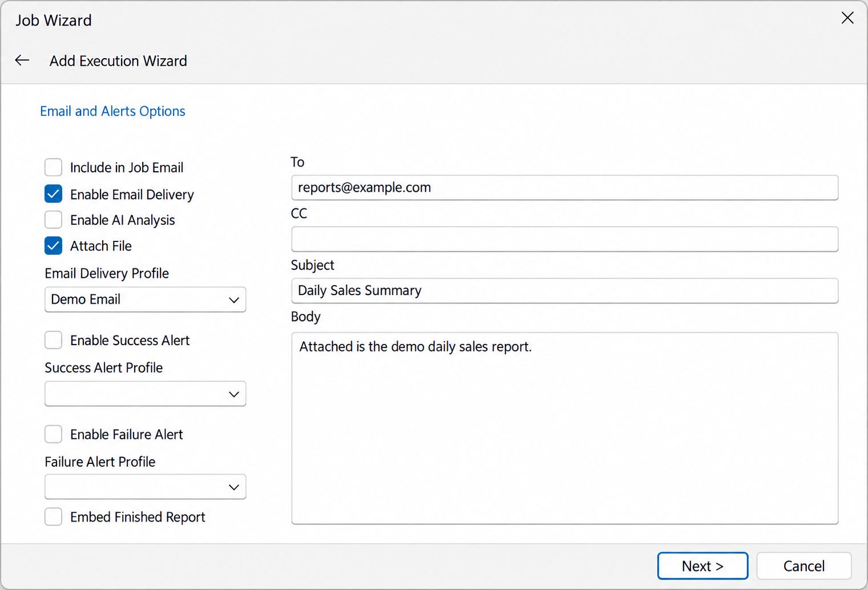Focus the CC input field
The width and height of the screenshot is (868, 590).
tap(564, 239)
